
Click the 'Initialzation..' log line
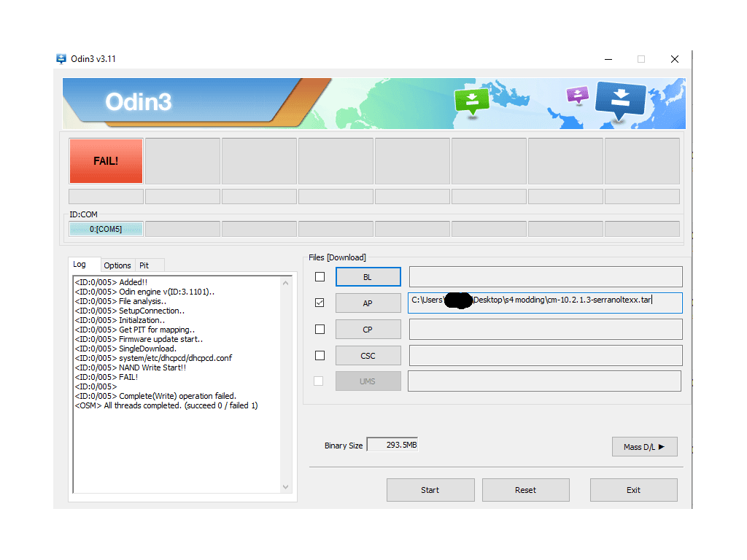tap(120, 321)
